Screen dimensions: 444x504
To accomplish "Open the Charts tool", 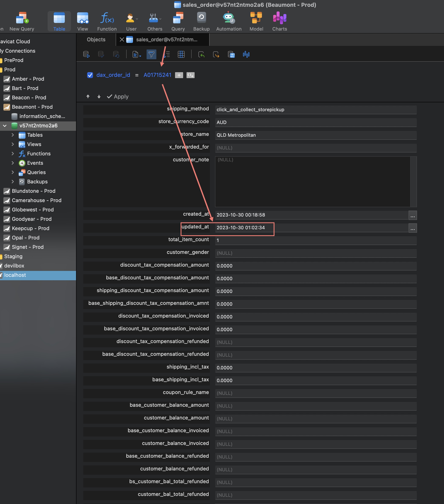I will tap(279, 21).
